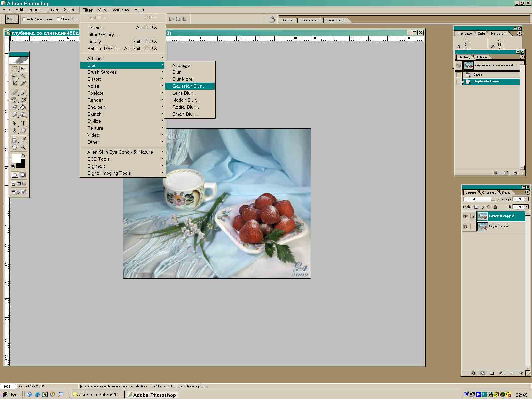Hide the Layer 0 copy 2 layer

pyautogui.click(x=465, y=216)
